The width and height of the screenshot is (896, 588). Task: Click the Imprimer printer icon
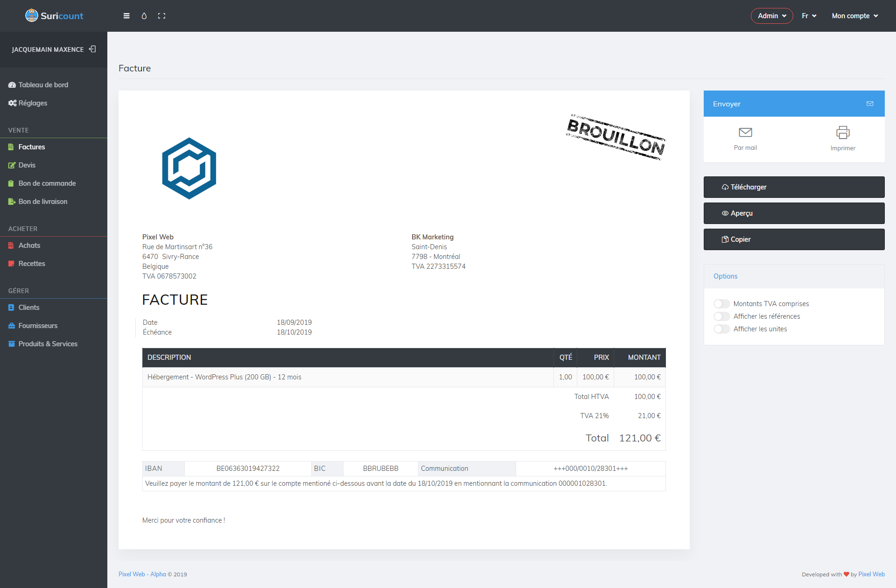tap(843, 133)
